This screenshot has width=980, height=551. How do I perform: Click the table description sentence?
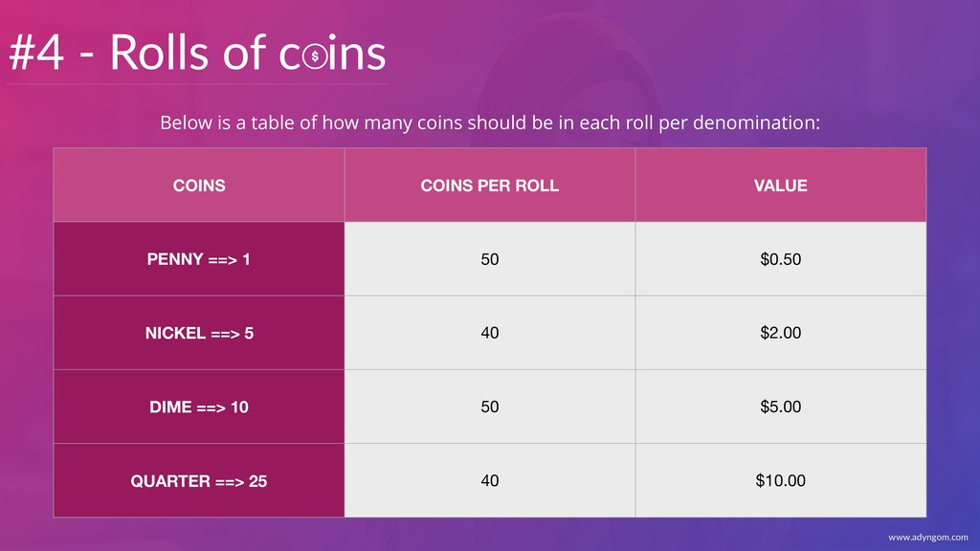point(489,122)
